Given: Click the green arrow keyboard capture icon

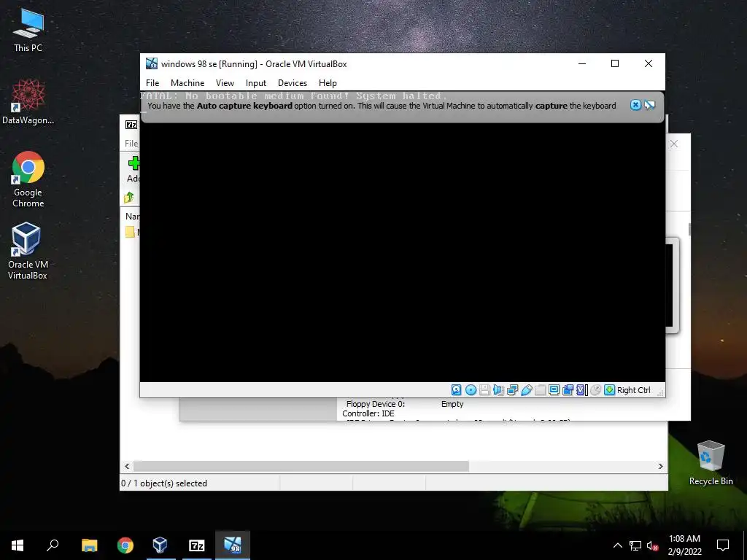Looking at the screenshot, I should point(609,390).
